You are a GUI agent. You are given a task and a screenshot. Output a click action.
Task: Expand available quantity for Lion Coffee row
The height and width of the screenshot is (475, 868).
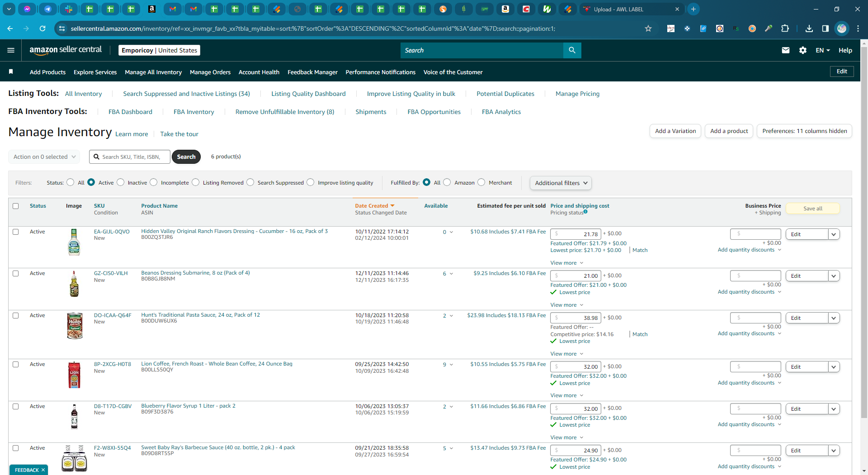pyautogui.click(x=451, y=365)
